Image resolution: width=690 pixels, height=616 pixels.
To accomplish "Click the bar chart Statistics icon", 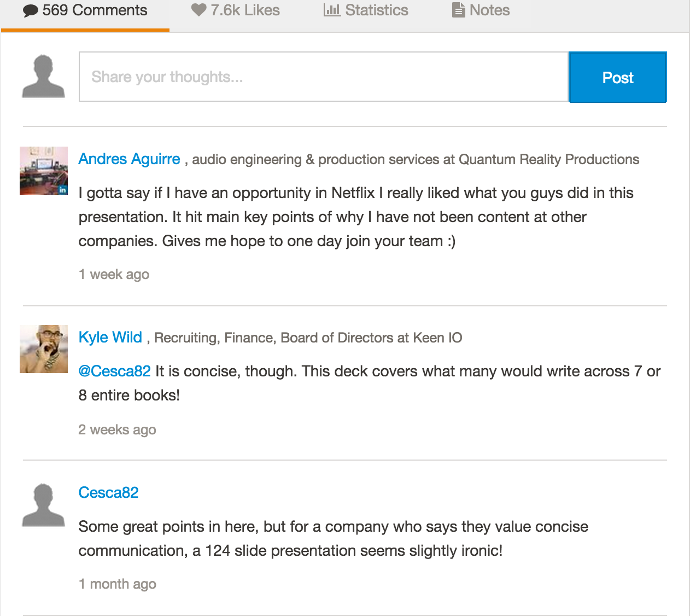I will [332, 10].
